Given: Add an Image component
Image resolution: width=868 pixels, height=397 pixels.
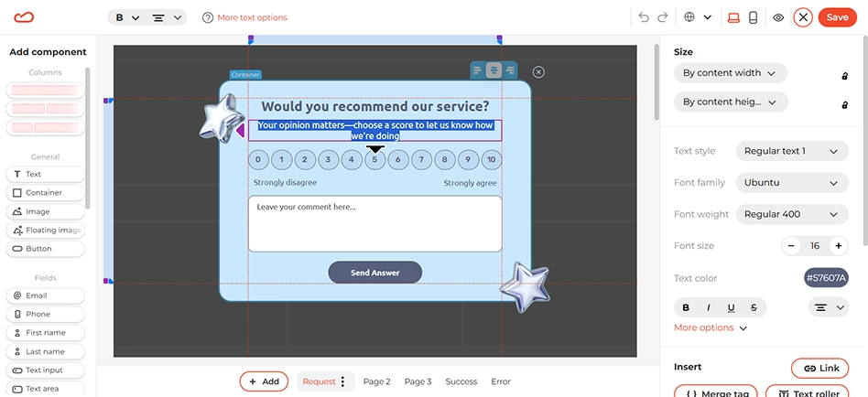Looking at the screenshot, I should 46,212.
